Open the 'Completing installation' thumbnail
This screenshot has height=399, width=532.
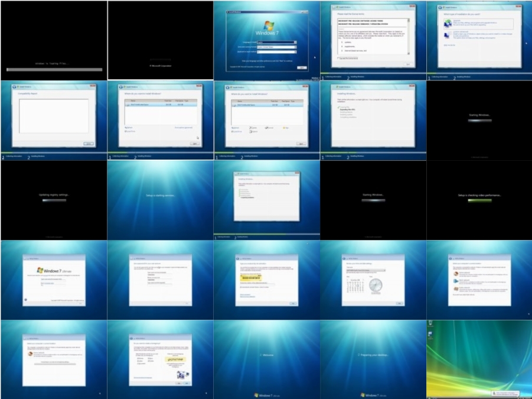pyautogui.click(x=267, y=200)
